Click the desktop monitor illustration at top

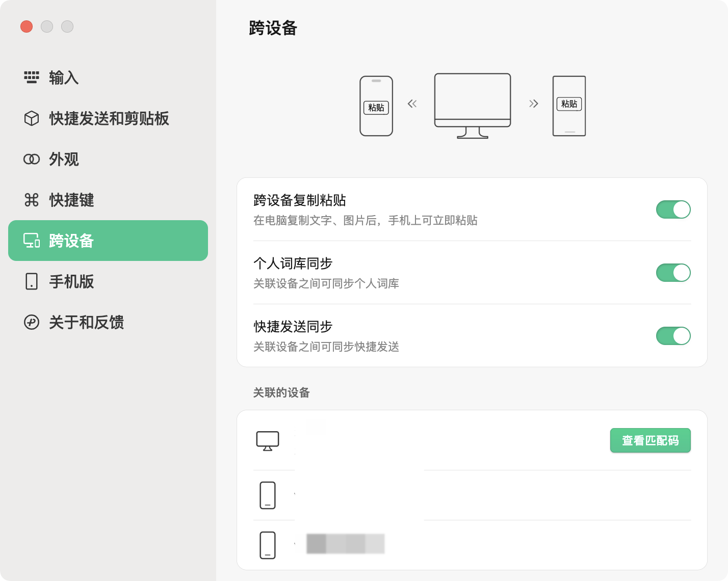pyautogui.click(x=473, y=106)
